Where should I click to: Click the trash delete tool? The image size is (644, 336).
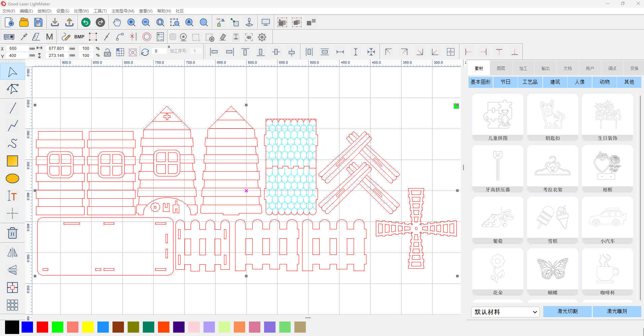pyautogui.click(x=12, y=233)
